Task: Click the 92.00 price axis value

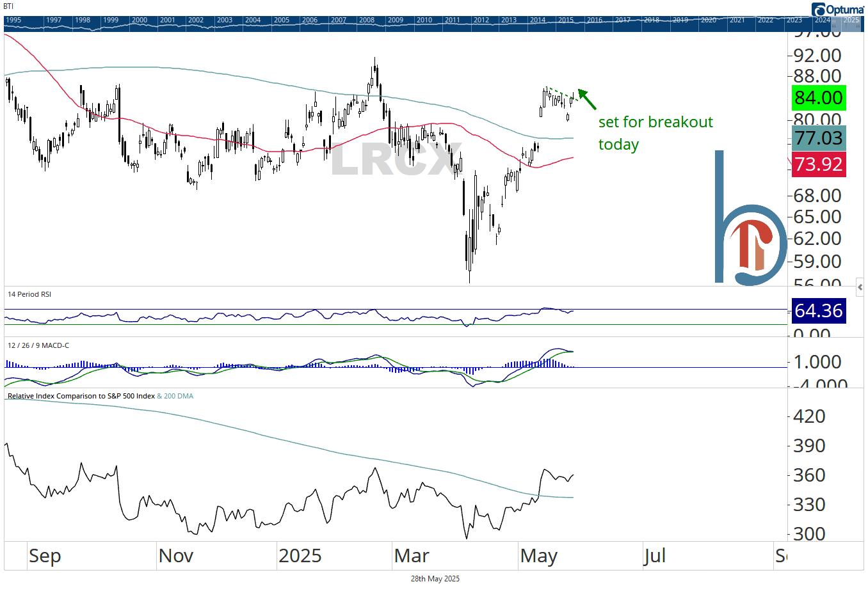Action: pos(817,56)
